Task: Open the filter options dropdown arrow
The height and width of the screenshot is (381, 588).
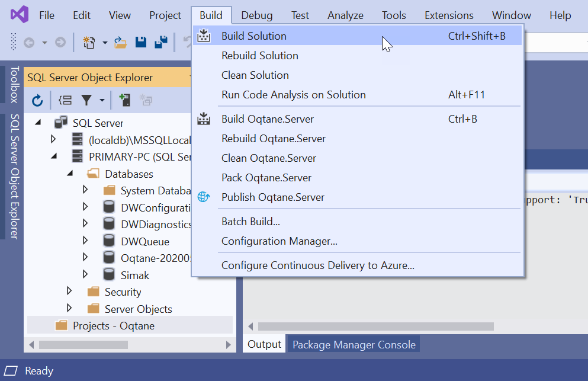Action: click(102, 100)
